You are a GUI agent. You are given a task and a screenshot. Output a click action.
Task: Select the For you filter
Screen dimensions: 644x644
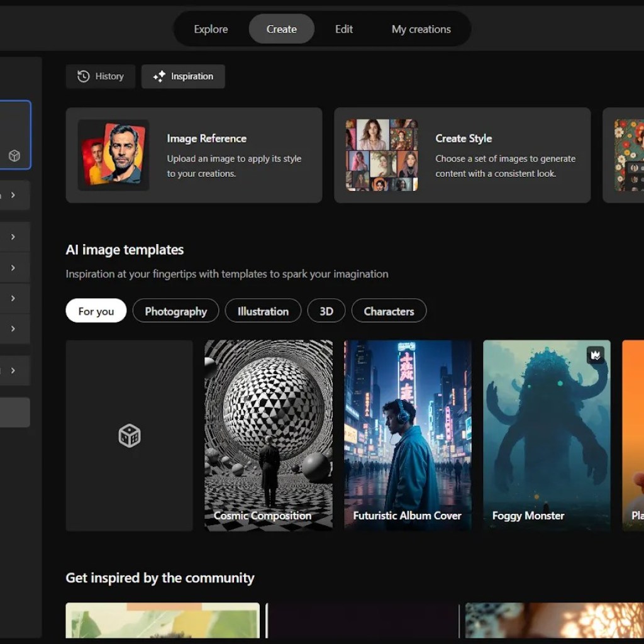tap(96, 311)
